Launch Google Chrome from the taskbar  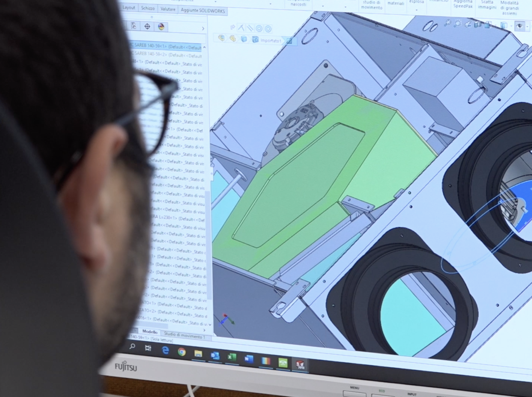(182, 352)
